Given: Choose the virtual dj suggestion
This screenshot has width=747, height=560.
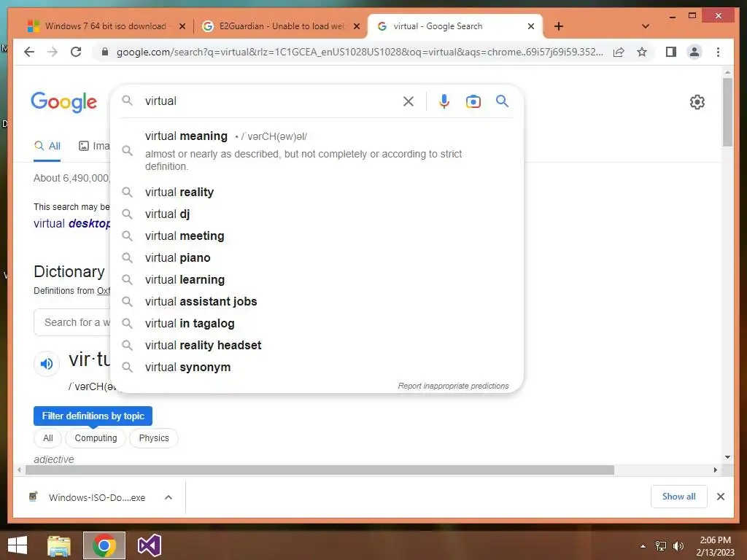Looking at the screenshot, I should coord(317,214).
